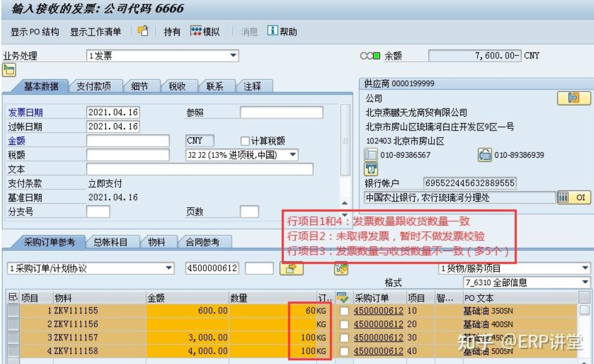This screenshot has height=364, width=594.
Task: Switch to the 支付款项 tab
Action: (94, 86)
